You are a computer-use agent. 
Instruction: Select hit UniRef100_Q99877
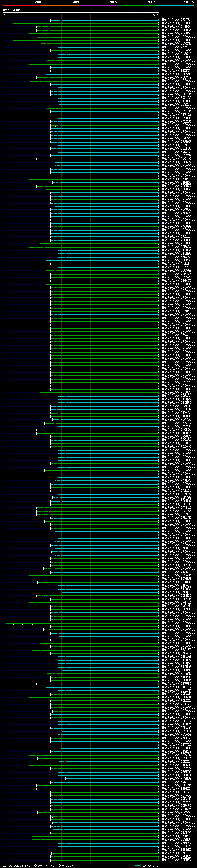point(177,436)
